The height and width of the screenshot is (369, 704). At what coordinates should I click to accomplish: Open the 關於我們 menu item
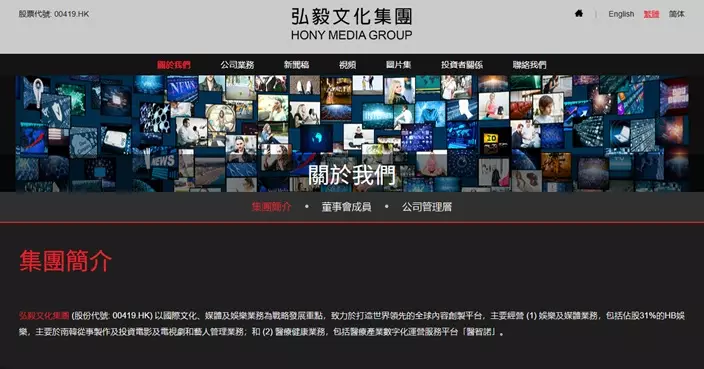click(174, 65)
